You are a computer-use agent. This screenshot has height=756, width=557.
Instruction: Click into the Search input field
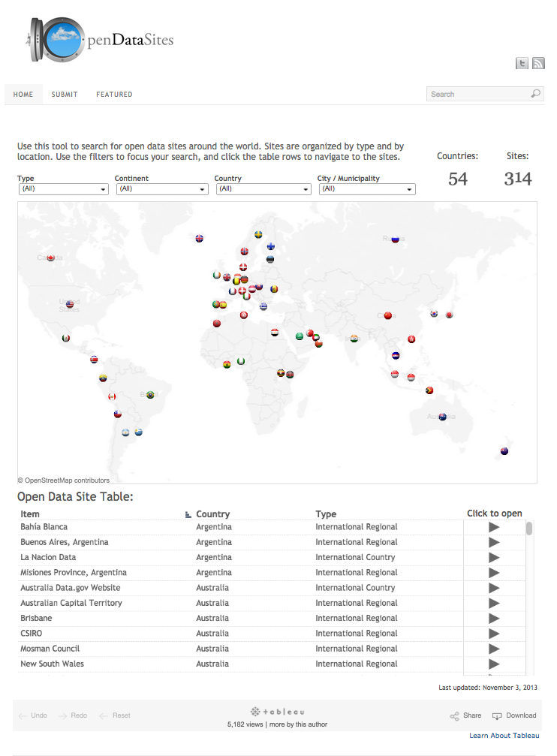[x=477, y=94]
